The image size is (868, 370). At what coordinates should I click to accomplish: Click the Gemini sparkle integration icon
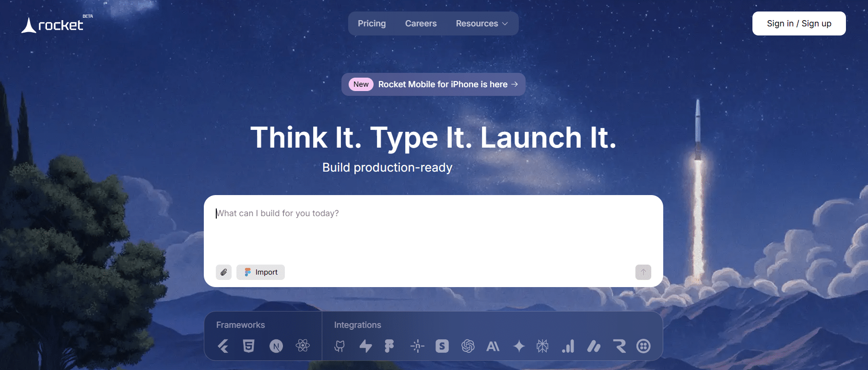tap(519, 346)
